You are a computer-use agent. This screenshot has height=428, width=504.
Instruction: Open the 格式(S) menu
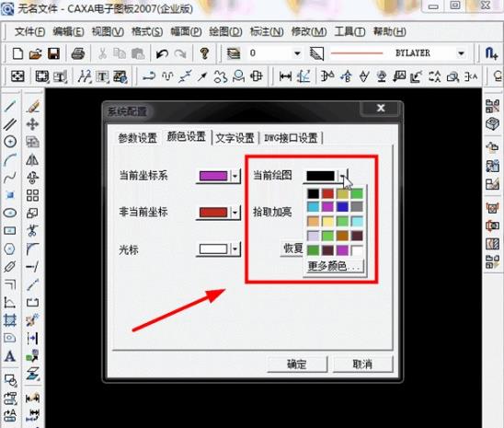click(147, 32)
